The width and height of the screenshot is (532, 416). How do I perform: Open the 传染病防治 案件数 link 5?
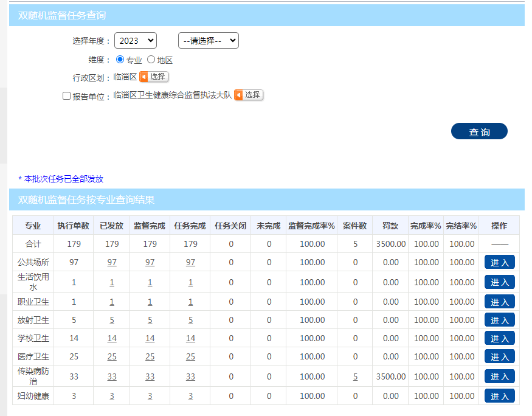point(355,376)
